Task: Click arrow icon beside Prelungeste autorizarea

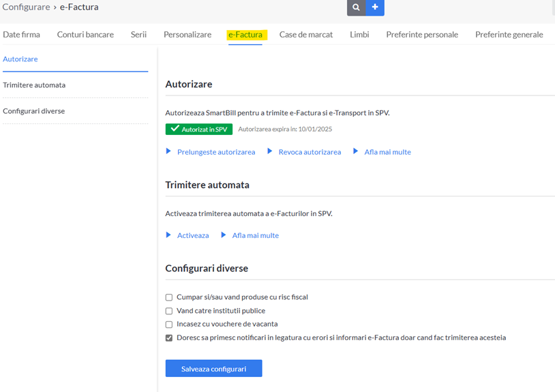Action: pyautogui.click(x=168, y=151)
